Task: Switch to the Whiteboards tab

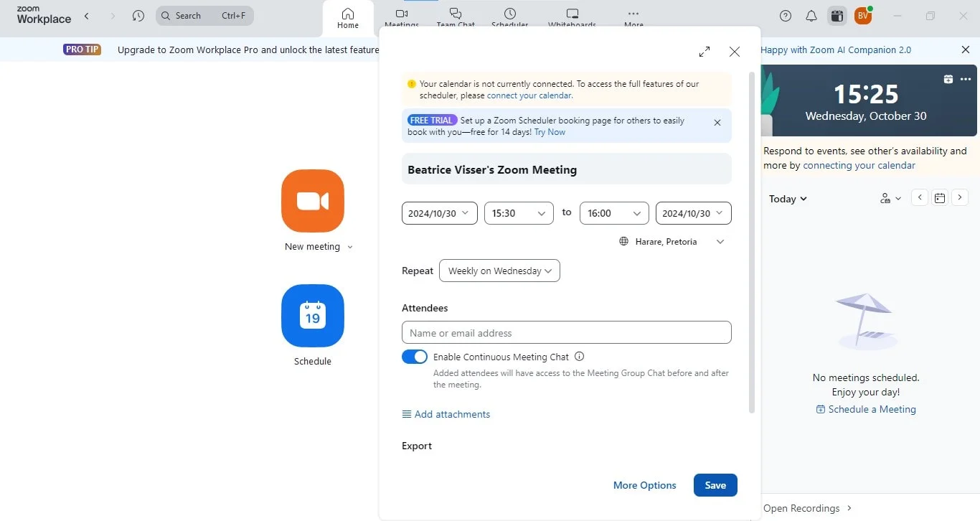Action: tap(572, 19)
